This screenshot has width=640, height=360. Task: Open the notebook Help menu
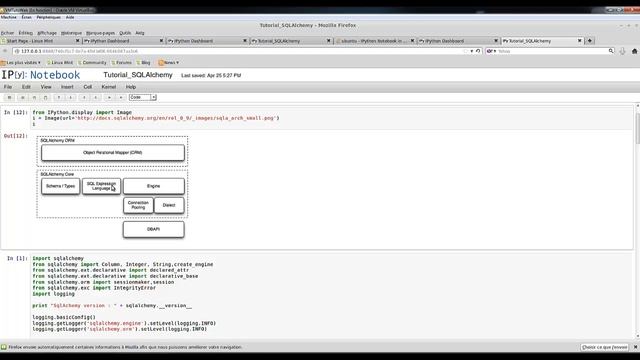(131, 87)
